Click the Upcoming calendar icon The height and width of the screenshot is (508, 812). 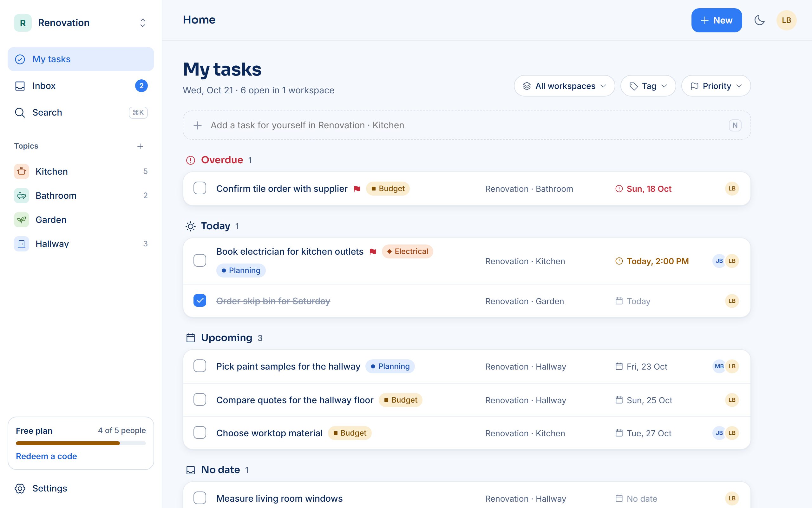tap(191, 338)
